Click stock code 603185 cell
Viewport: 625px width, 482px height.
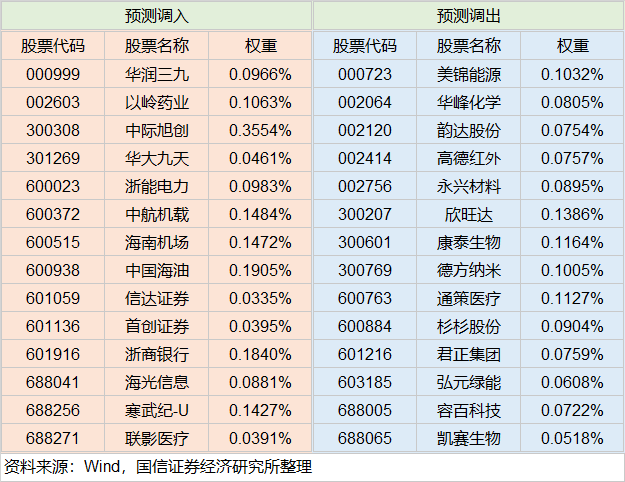pos(365,382)
